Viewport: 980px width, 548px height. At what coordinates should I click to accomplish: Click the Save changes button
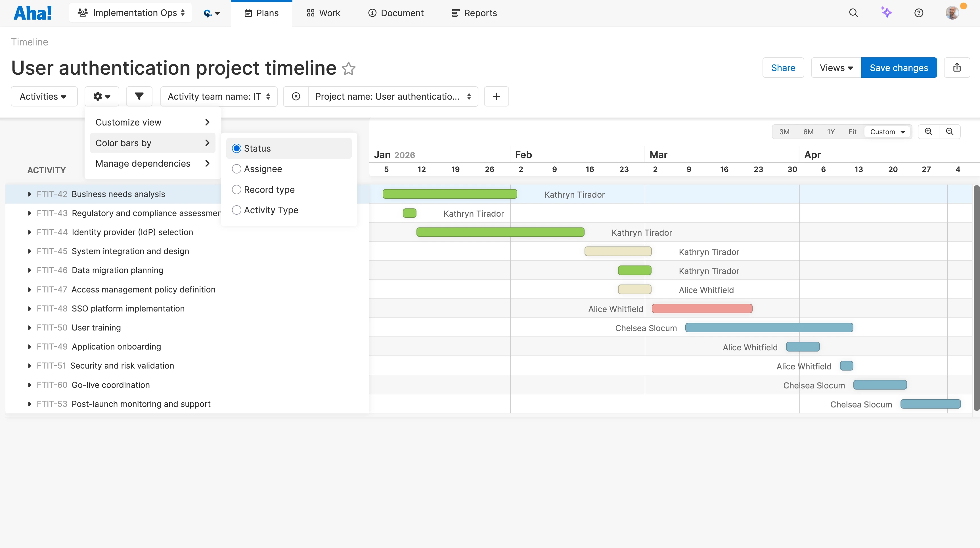(x=899, y=67)
